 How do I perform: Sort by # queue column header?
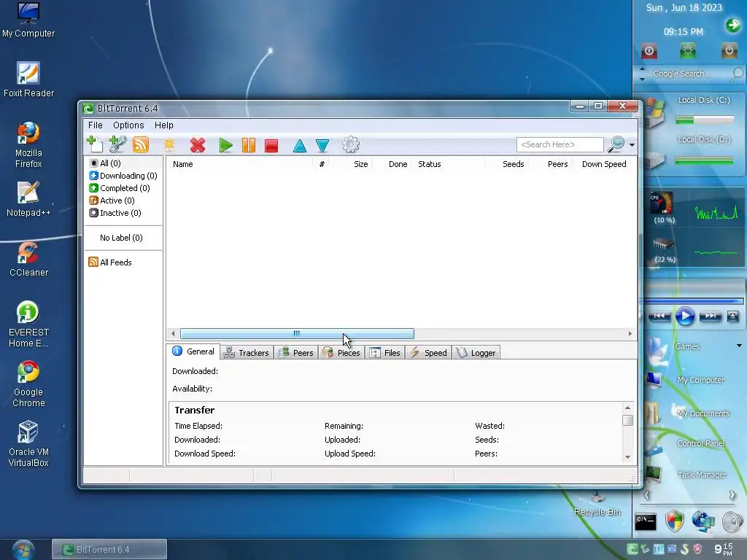pos(322,164)
